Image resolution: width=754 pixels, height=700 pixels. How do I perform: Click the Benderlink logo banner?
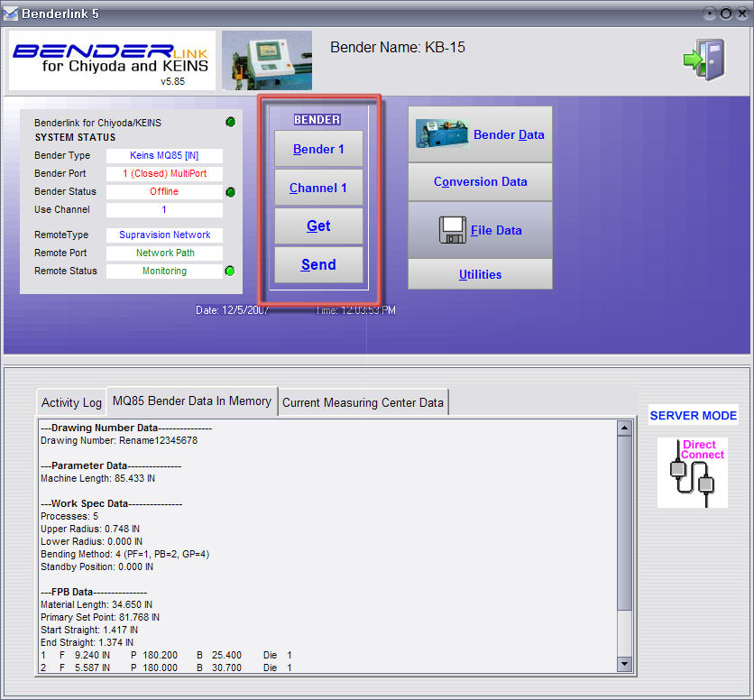tap(112, 60)
